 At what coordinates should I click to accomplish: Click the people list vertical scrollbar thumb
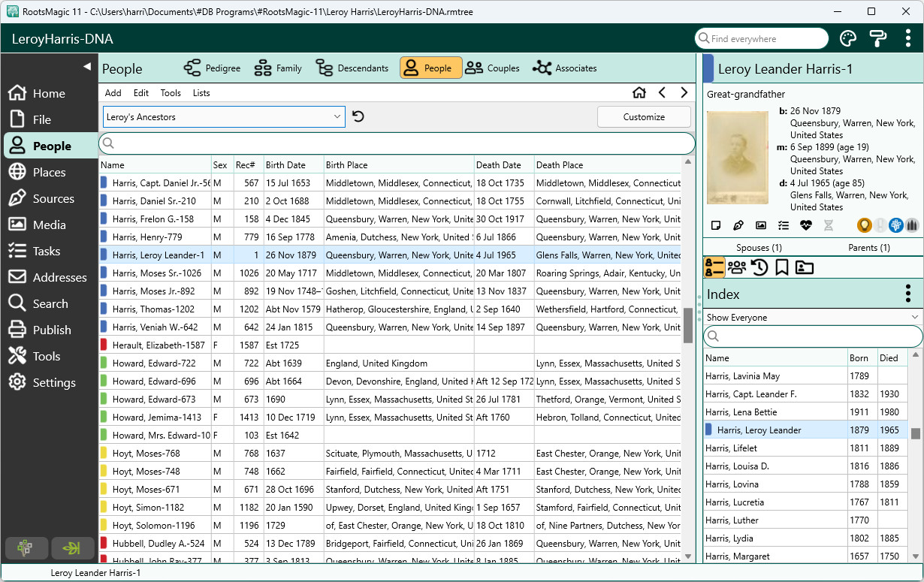(687, 325)
